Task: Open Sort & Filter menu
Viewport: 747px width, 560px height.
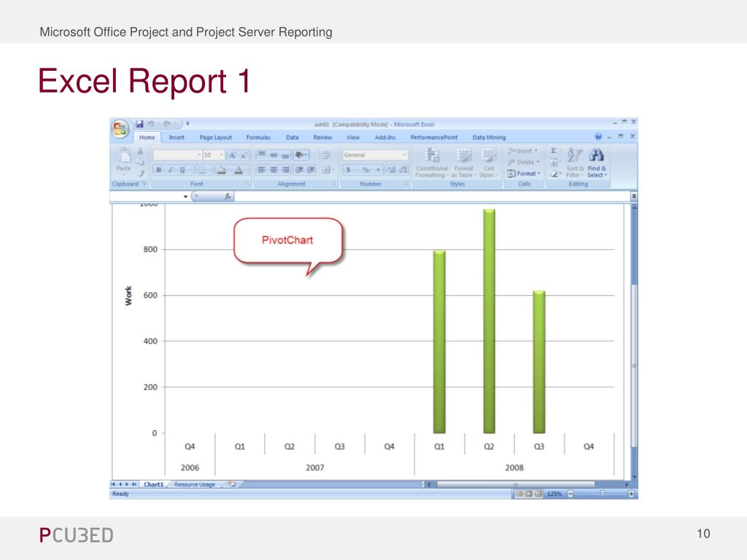Action: (x=575, y=163)
